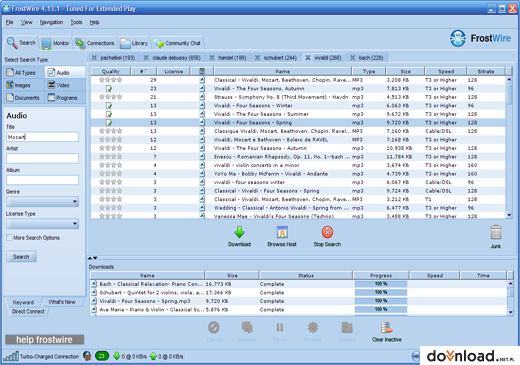
Task: Sort results by the Type column
Action: (369, 71)
